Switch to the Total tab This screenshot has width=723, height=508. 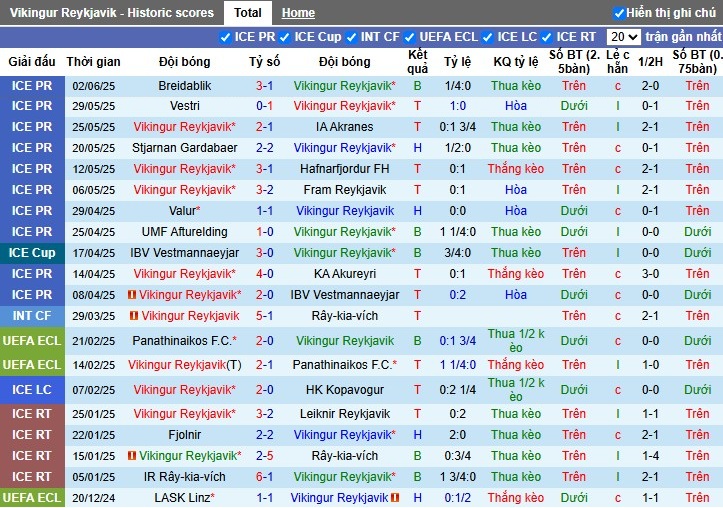click(x=248, y=13)
